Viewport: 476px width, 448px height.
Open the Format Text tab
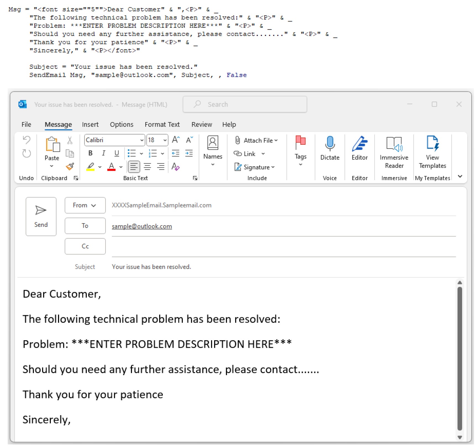point(162,125)
